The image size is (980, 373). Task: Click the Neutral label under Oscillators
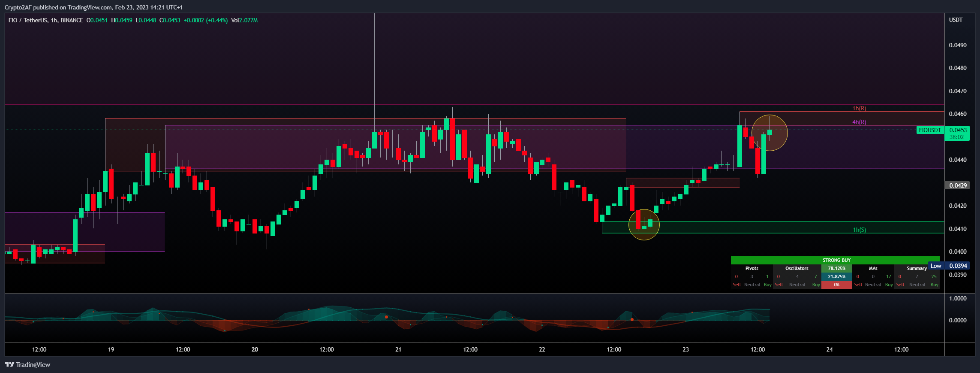point(797,285)
